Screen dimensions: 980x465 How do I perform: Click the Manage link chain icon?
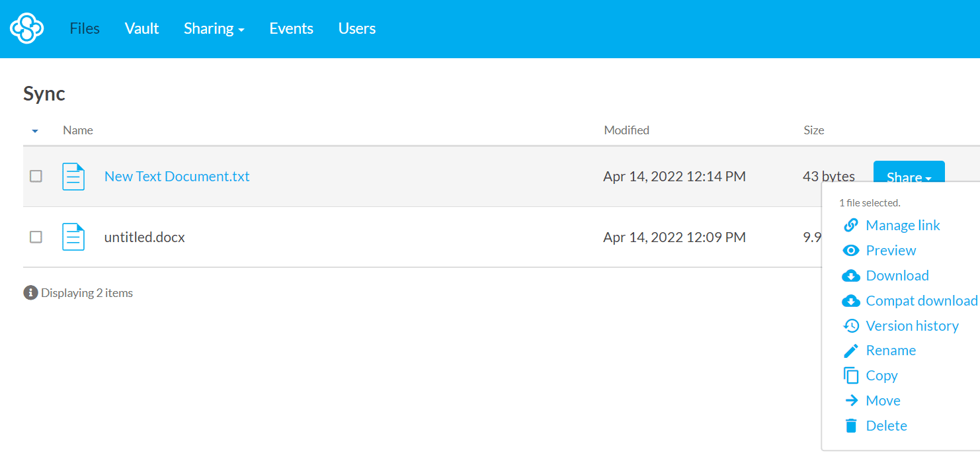[851, 226]
